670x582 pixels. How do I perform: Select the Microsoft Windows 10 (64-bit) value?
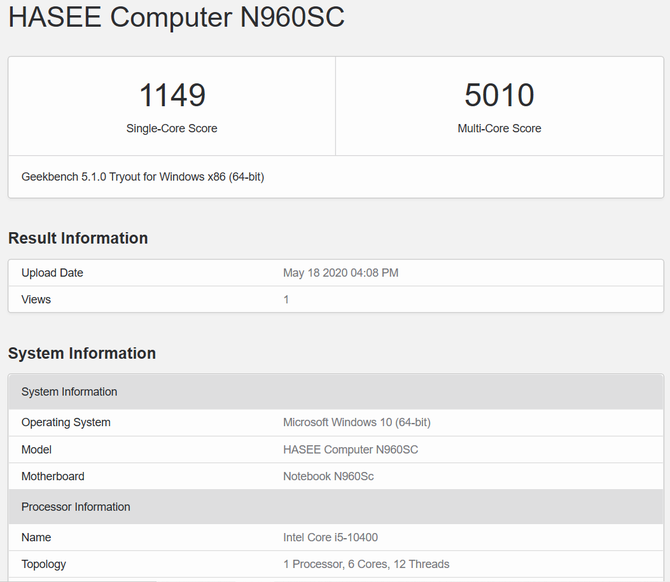357,422
